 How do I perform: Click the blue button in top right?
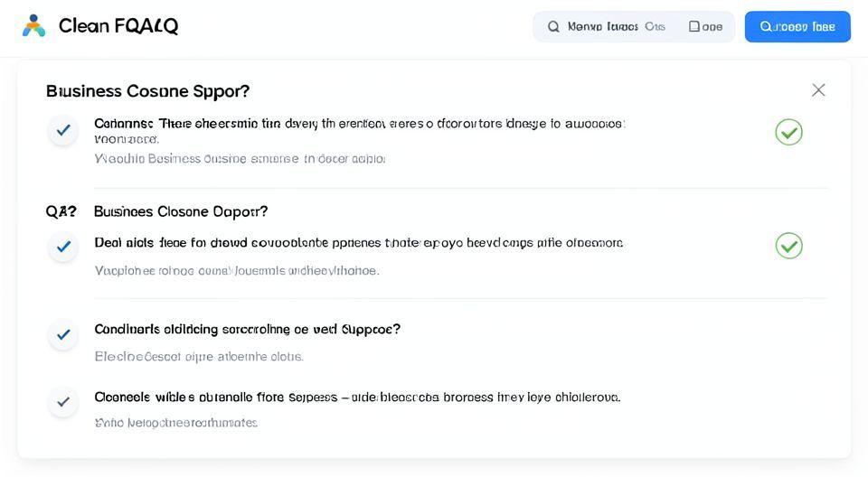point(797,27)
